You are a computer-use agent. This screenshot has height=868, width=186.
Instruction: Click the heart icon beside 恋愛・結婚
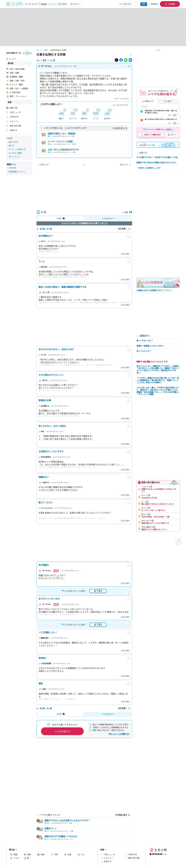(x=7, y=73)
